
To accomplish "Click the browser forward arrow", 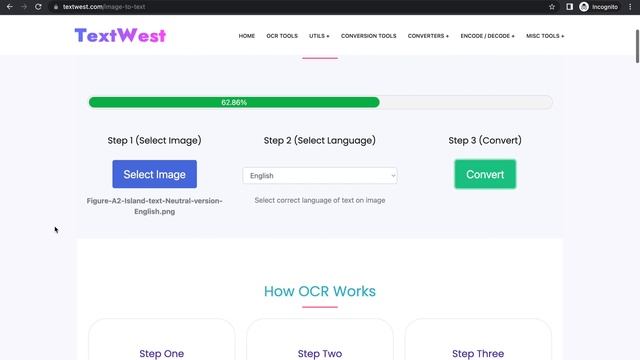I will [24, 7].
